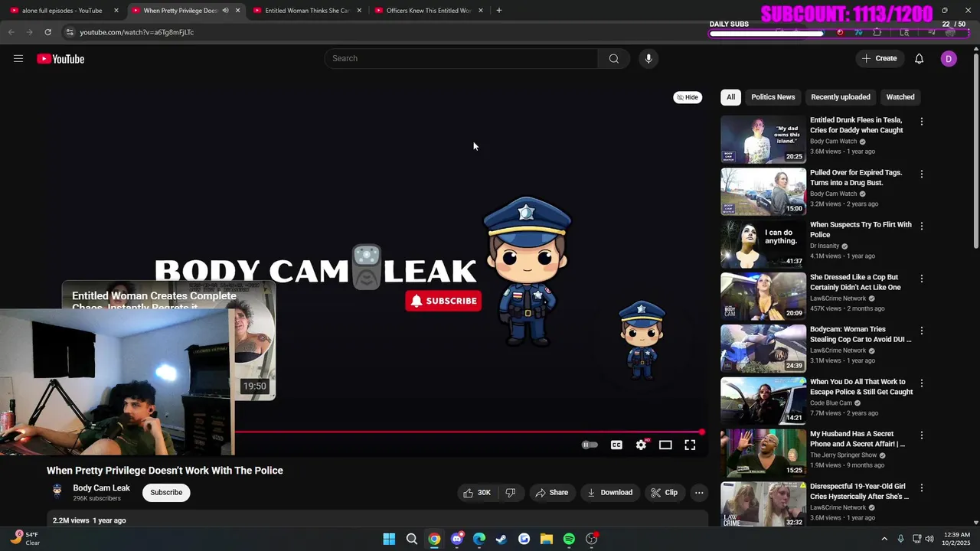Open File Explorer from the taskbar
The height and width of the screenshot is (551, 980).
point(547,539)
